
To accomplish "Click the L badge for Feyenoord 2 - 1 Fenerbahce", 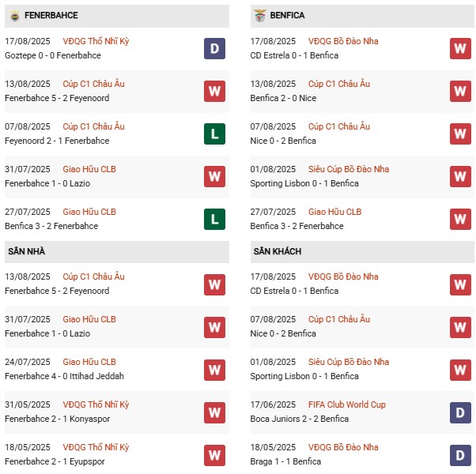I will click(x=214, y=134).
